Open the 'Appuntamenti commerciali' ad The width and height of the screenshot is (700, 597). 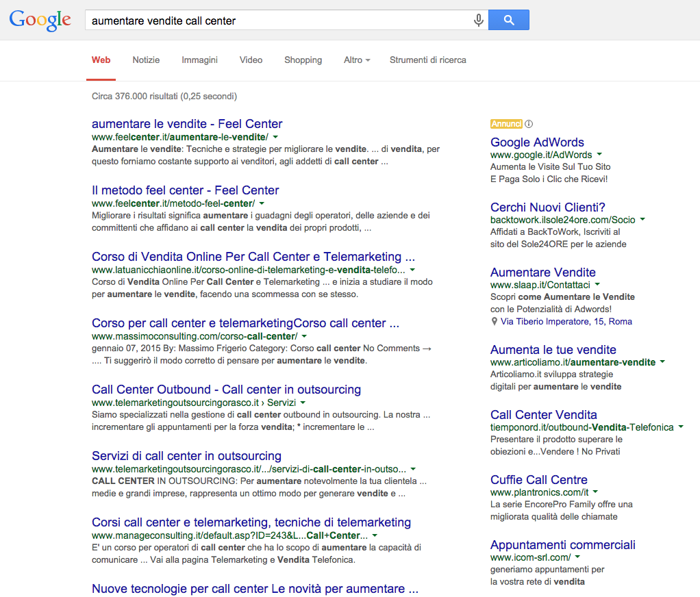(562, 545)
